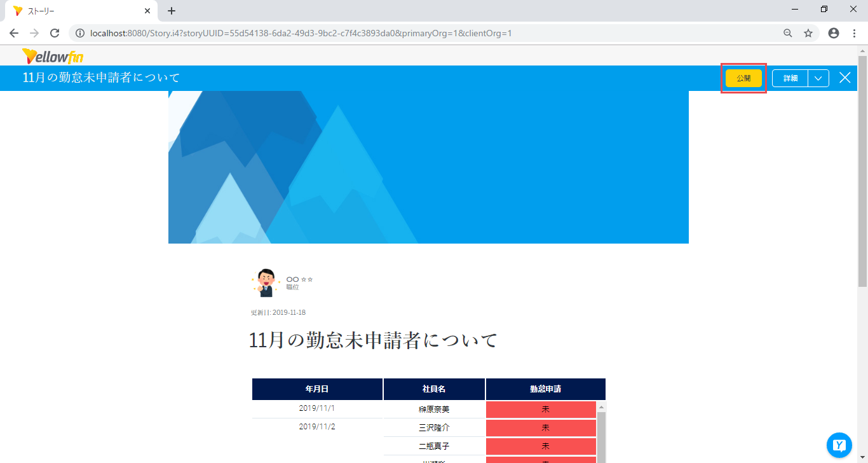
Task: Go back in browser history
Action: tap(14, 33)
